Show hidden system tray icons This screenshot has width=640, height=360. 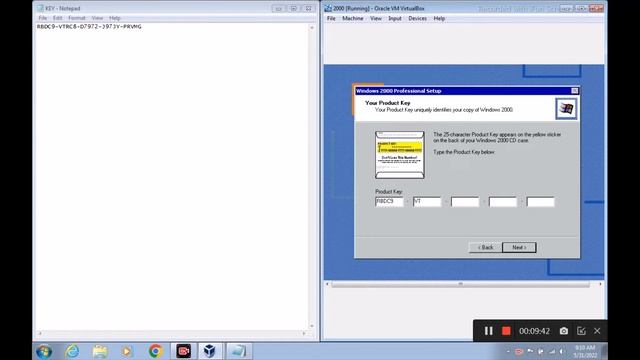tap(508, 351)
